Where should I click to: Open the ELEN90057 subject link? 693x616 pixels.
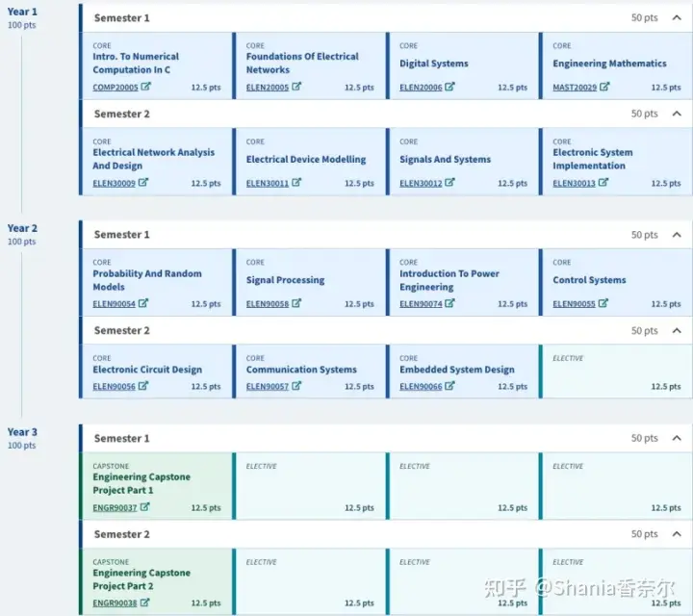coord(268,387)
